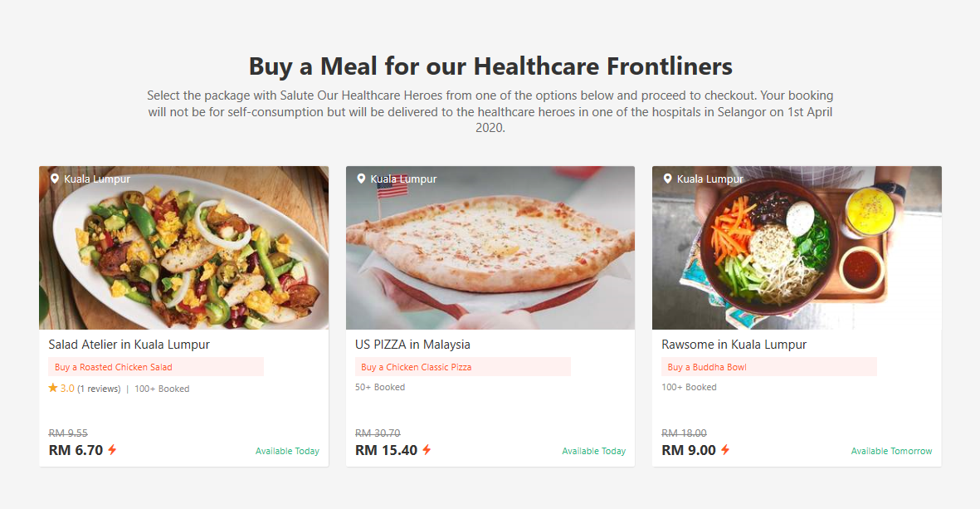Click the star rating icon for Salad Atelier

(x=53, y=388)
